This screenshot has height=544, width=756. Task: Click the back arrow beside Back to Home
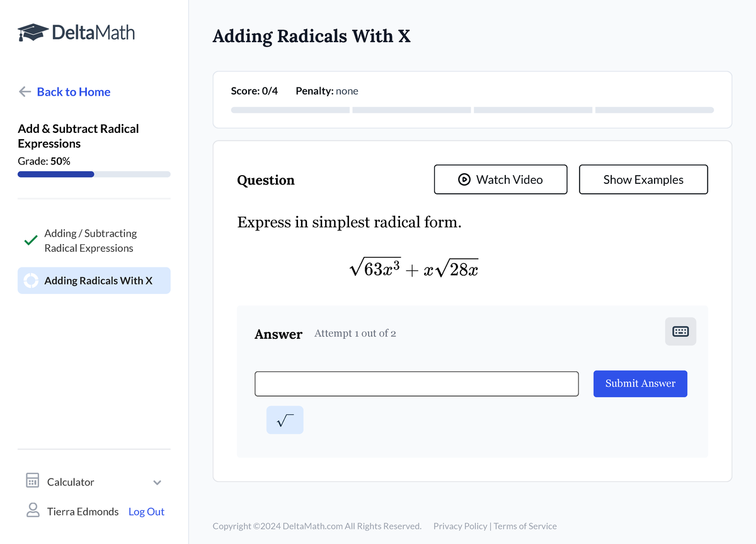pyautogui.click(x=24, y=92)
